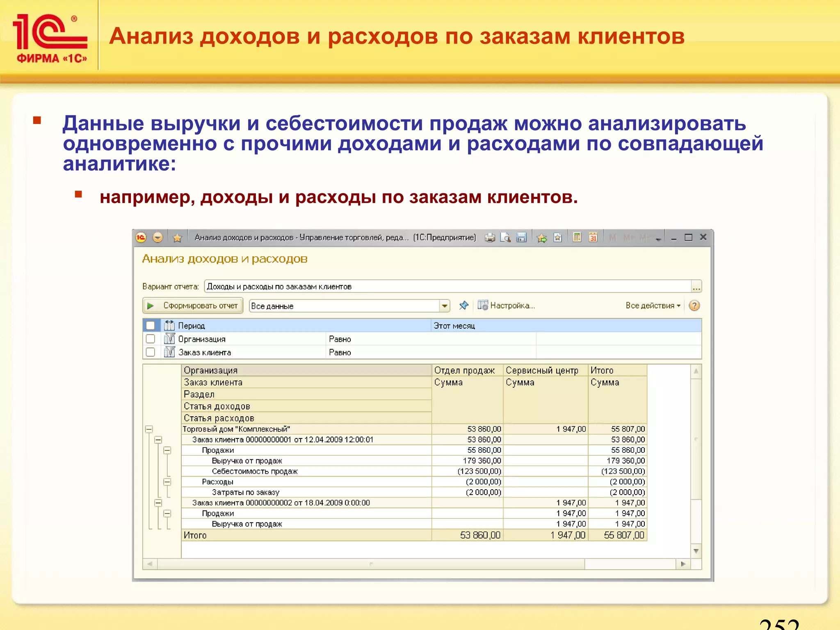Click Себестоимость продаж row label
Screen dimensions: 840x630
[255, 472]
